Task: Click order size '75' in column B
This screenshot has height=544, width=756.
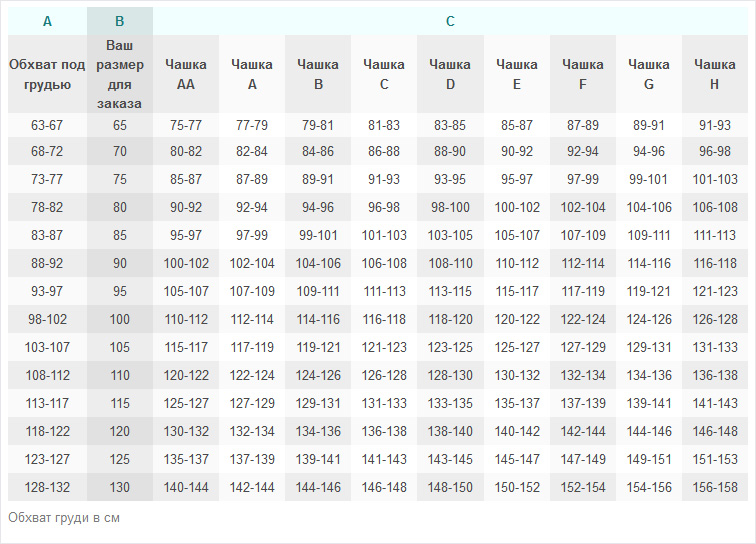Action: [120, 180]
